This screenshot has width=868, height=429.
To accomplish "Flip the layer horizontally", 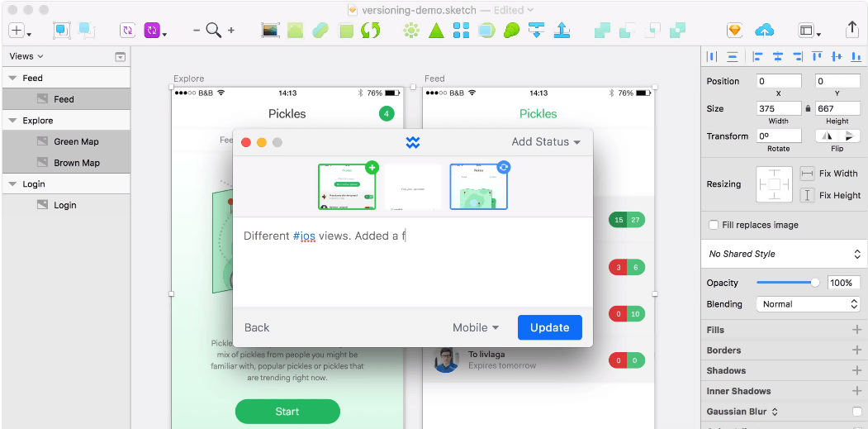I will [x=827, y=136].
